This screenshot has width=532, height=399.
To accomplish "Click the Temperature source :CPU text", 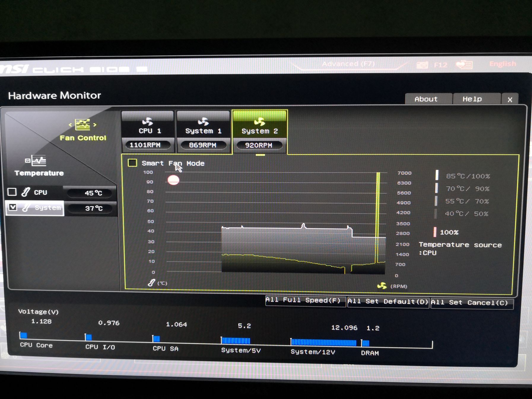I will 460,249.
